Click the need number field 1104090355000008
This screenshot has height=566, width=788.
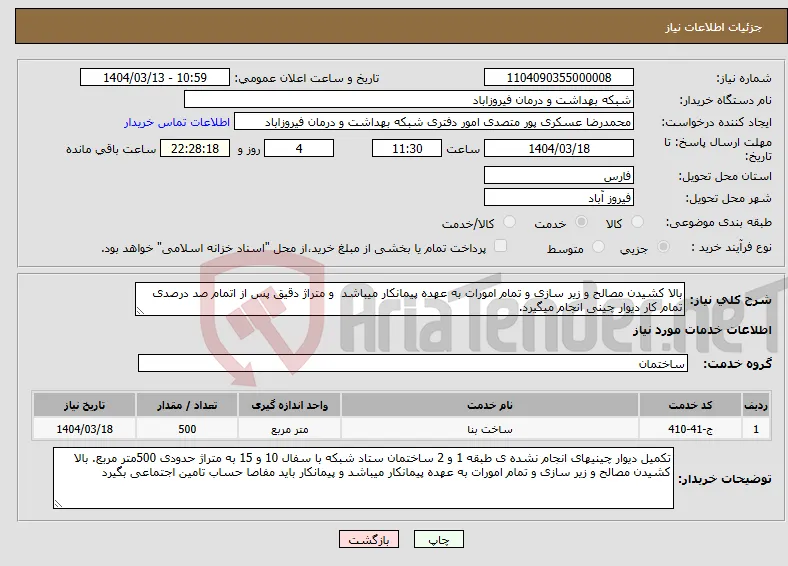point(558,77)
